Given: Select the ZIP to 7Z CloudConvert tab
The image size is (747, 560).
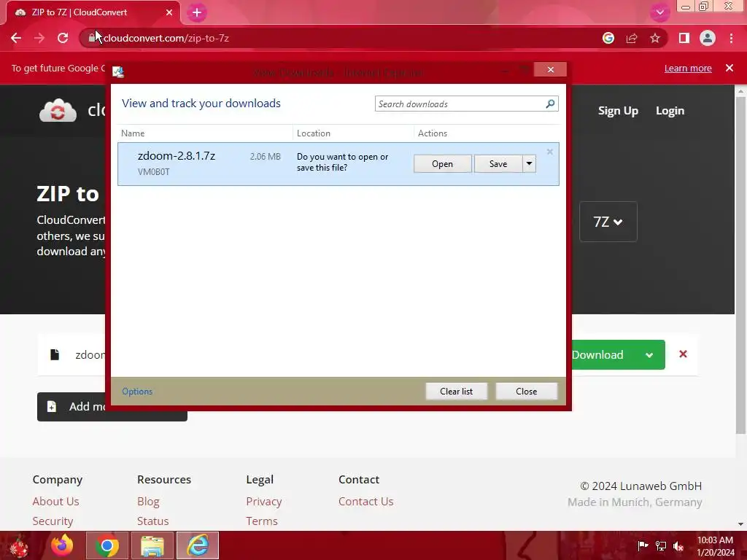Looking at the screenshot, I should tap(93, 12).
